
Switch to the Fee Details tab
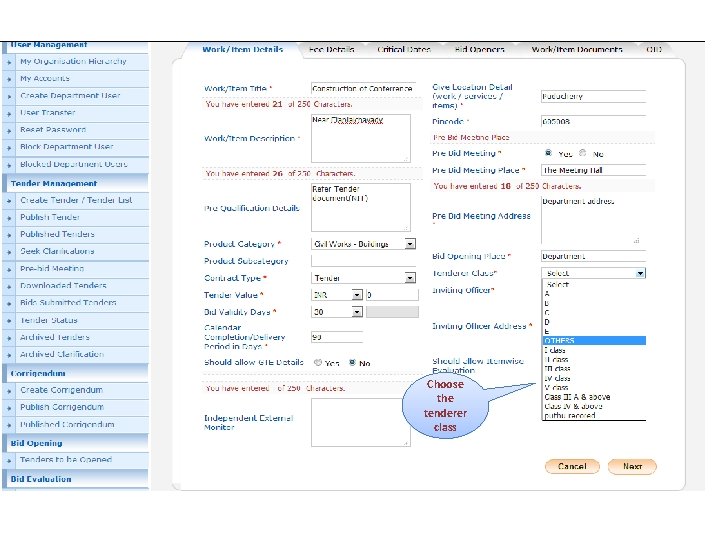[332, 50]
